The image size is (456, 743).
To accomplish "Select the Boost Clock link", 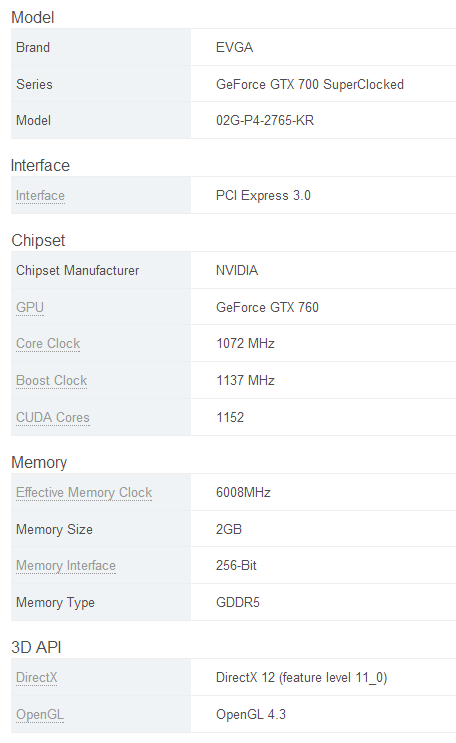I will pos(52,381).
